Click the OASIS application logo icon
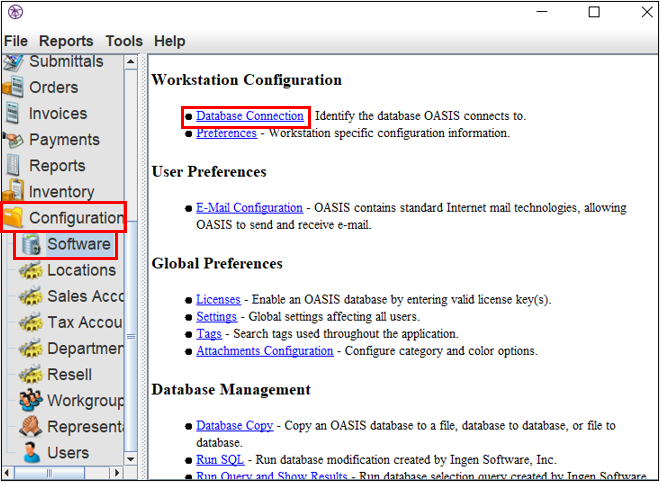This screenshot has height=484, width=662. tap(16, 12)
